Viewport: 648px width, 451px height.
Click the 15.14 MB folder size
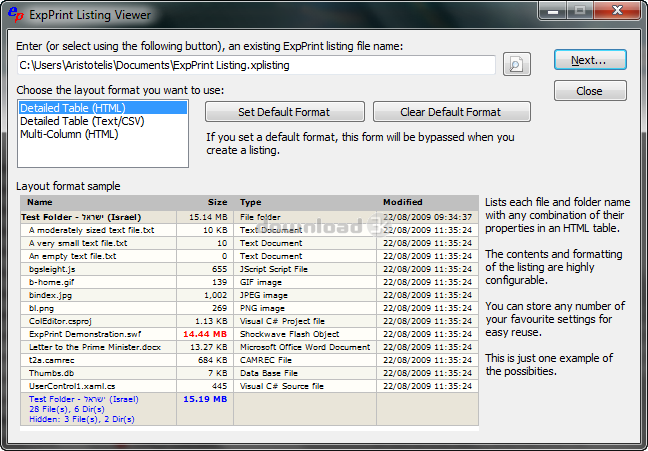[x=208, y=217]
